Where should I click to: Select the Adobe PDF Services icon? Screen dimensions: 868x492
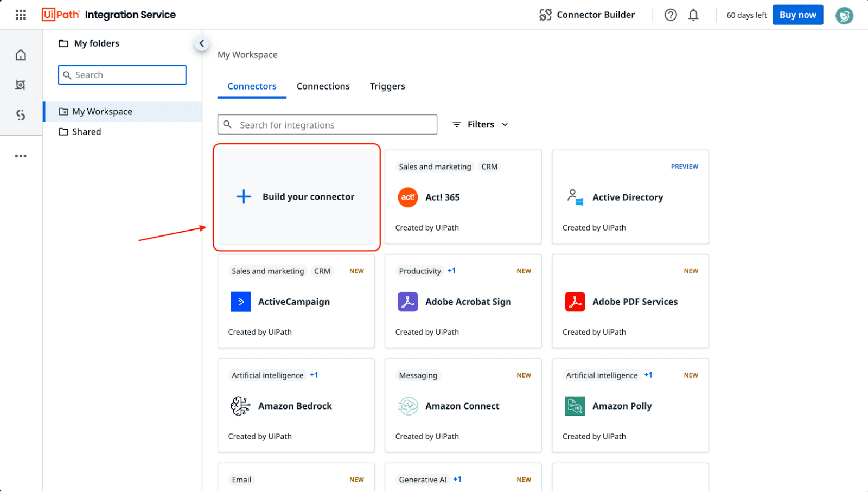[x=575, y=302]
